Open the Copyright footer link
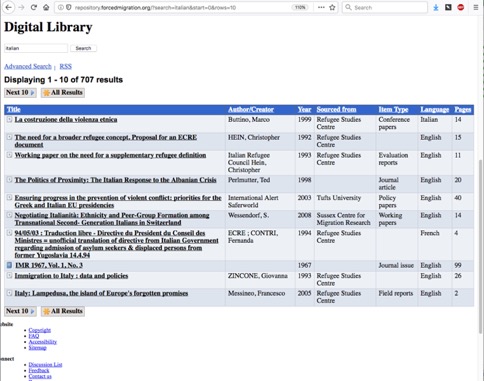This screenshot has height=381, width=484. point(40,330)
